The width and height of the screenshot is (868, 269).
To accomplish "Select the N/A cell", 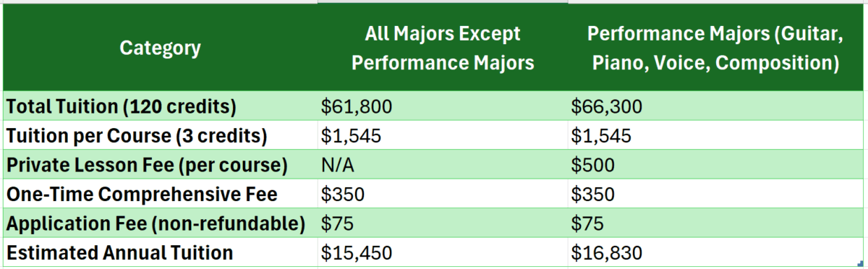I will (443, 165).
